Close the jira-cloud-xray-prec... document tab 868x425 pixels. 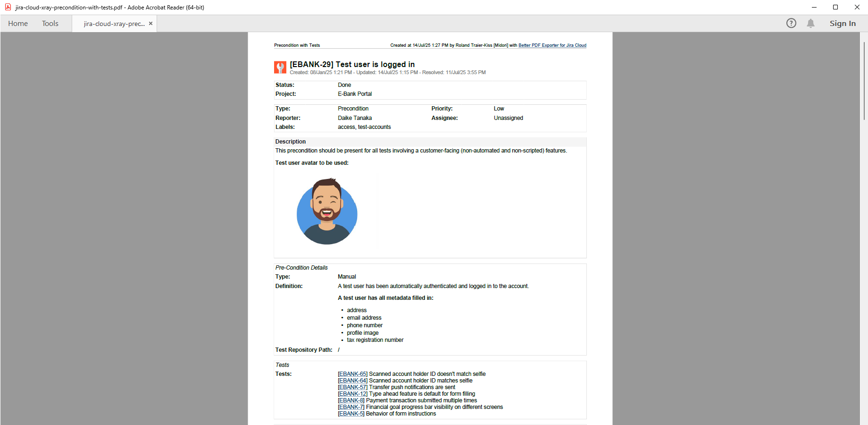point(150,24)
